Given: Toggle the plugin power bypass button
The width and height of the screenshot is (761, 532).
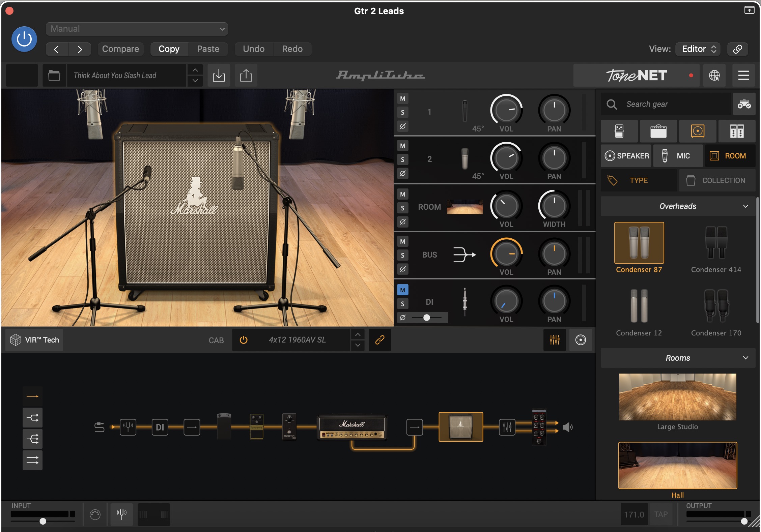Looking at the screenshot, I should (24, 39).
